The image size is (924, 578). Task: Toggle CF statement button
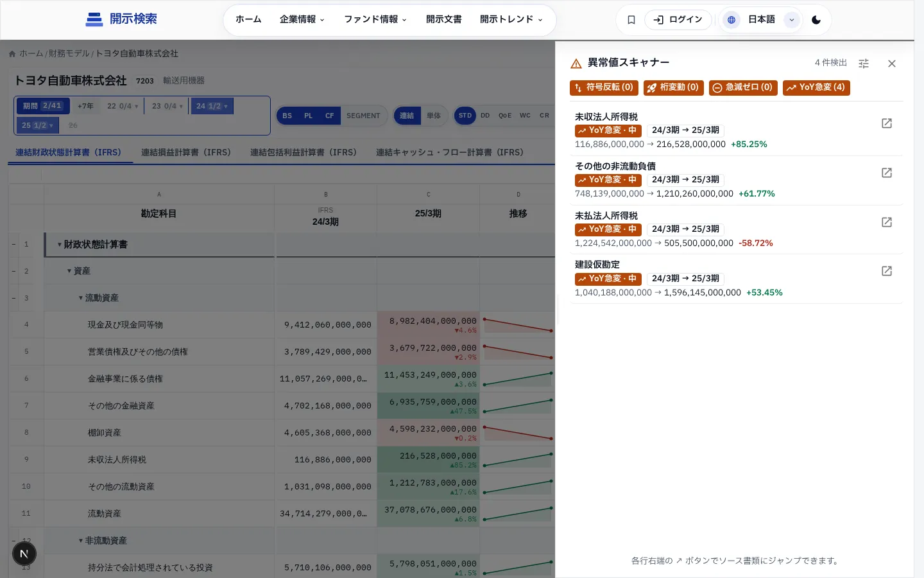click(330, 116)
